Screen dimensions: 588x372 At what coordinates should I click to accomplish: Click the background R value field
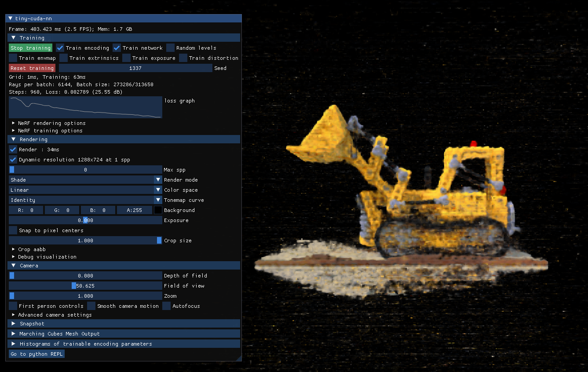point(26,210)
